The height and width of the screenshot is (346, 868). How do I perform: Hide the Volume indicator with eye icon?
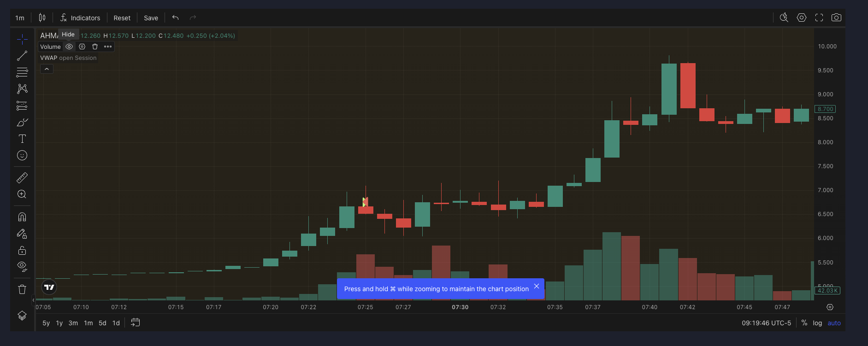point(69,47)
